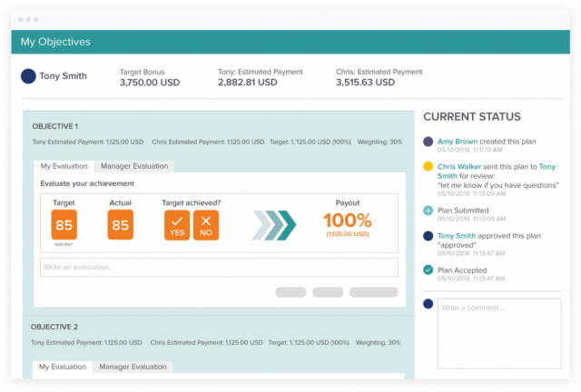Screen dimensions: 581x392
Task: Open the My Evaluation tab in Objective 1
Action: [x=64, y=166]
